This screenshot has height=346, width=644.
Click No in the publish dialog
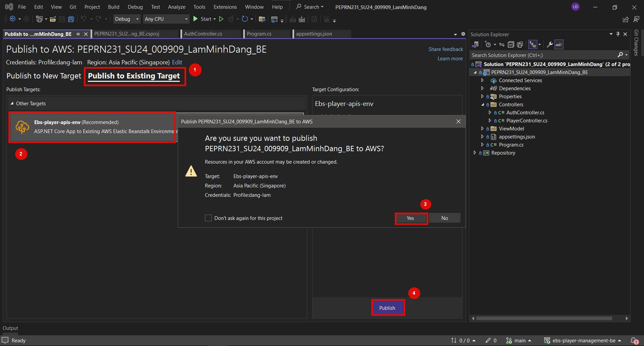click(x=444, y=218)
